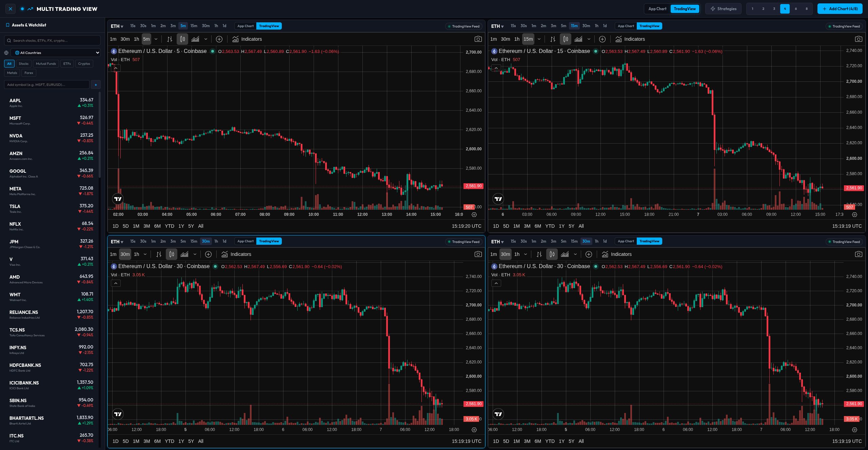This screenshot has height=450, width=868.
Task: Select the 6M range in bottom-left chart
Action: (157, 441)
